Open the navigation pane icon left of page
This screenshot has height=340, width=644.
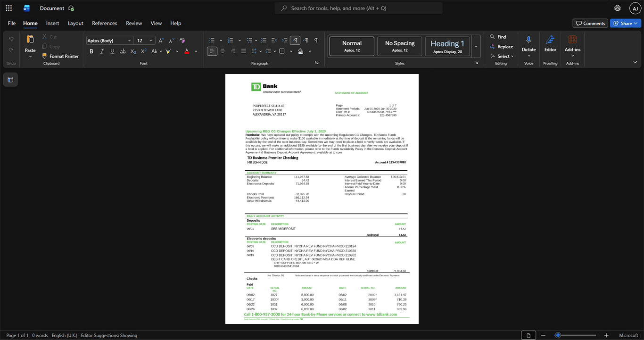click(10, 80)
